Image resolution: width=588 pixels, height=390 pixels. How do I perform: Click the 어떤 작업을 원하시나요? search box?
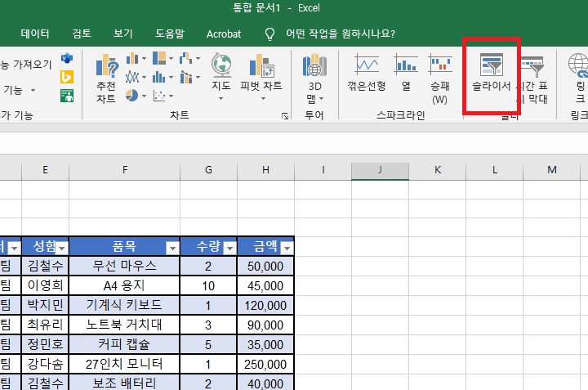(x=341, y=34)
